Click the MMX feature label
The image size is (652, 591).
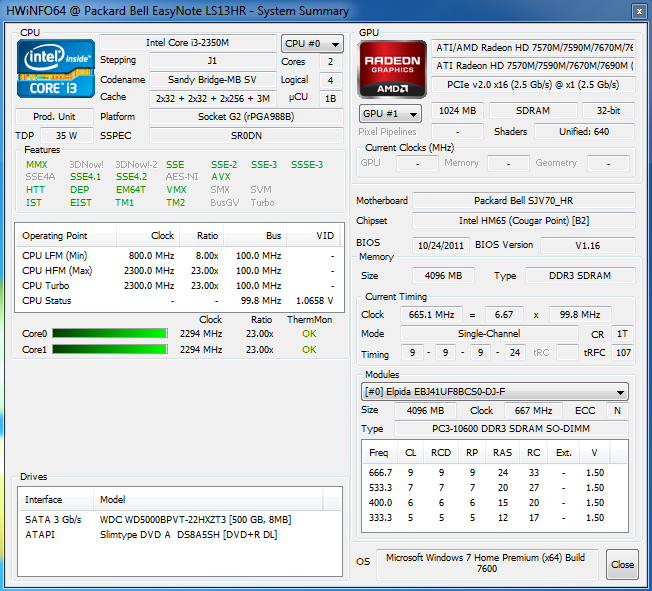pos(37,165)
